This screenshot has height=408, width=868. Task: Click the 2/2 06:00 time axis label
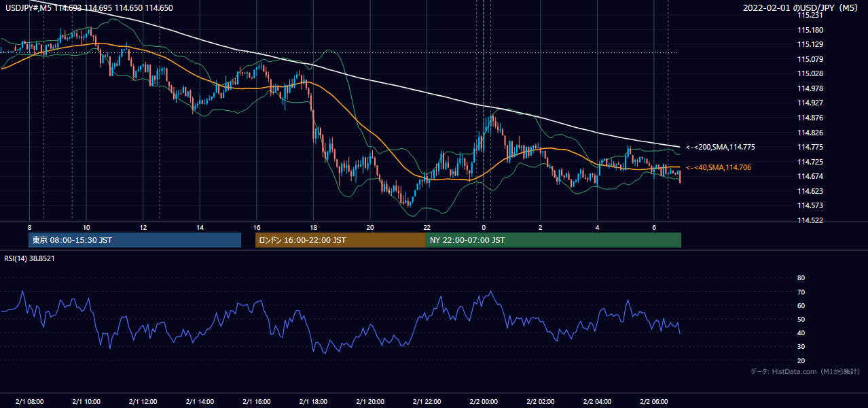pyautogui.click(x=654, y=401)
